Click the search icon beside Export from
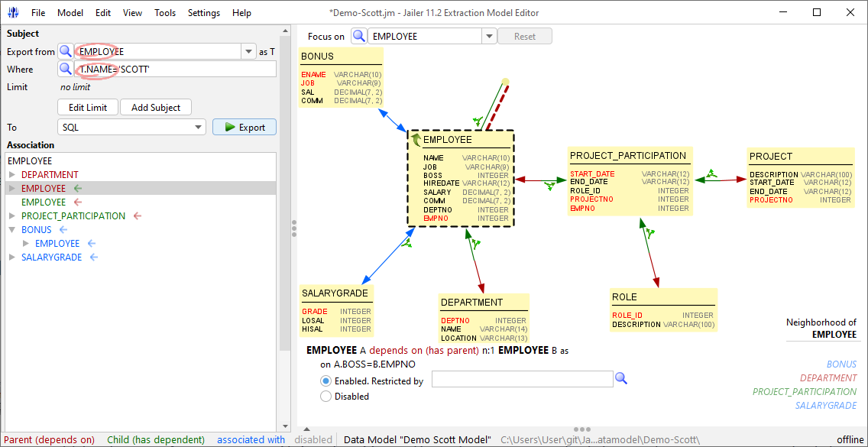This screenshot has height=447, width=868. (x=66, y=51)
